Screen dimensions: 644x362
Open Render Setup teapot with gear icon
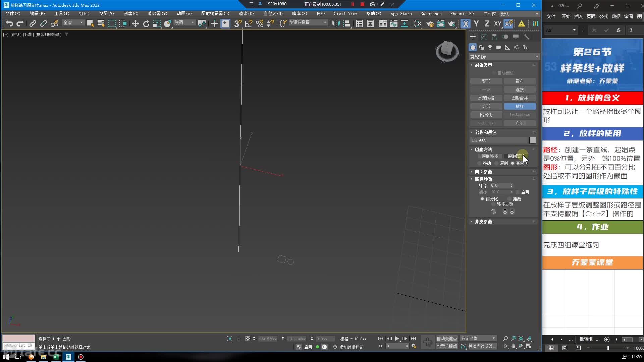point(430,23)
